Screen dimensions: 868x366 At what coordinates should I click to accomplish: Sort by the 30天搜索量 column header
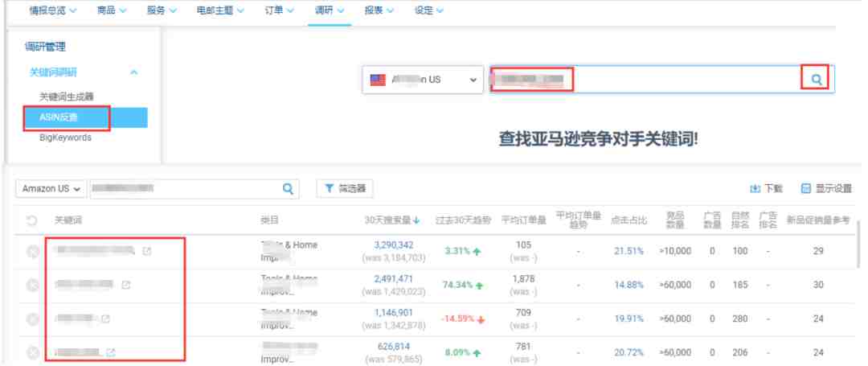click(395, 220)
